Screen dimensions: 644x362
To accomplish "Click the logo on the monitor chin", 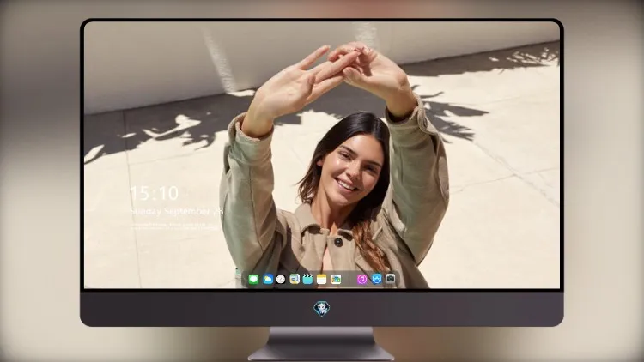I will pyautogui.click(x=322, y=309).
